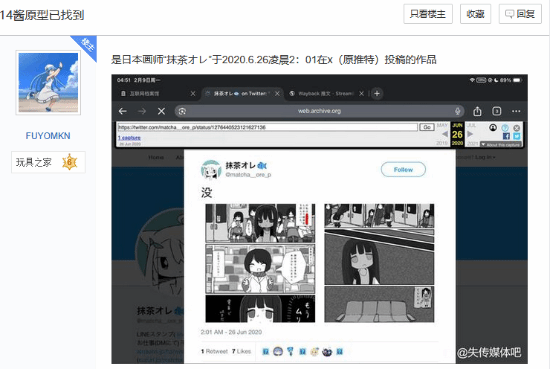Click the level 6 star badge icon
This screenshot has width=550, height=369.
click(x=69, y=162)
